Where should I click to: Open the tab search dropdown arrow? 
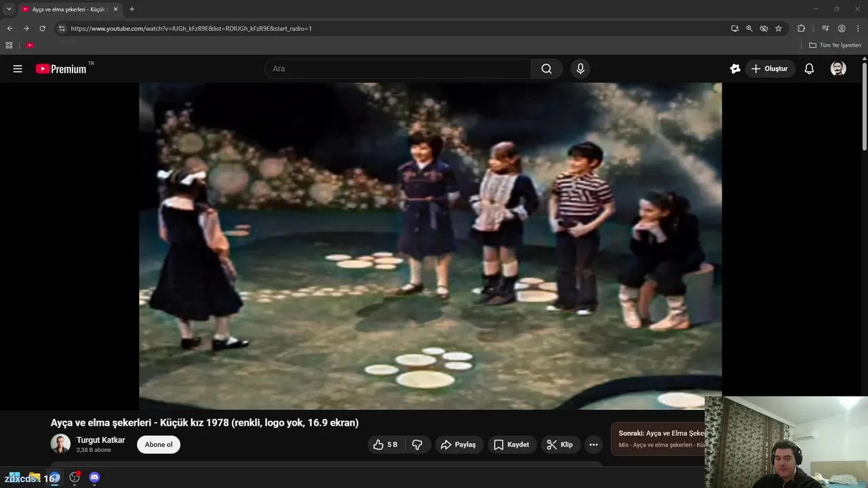(x=9, y=9)
